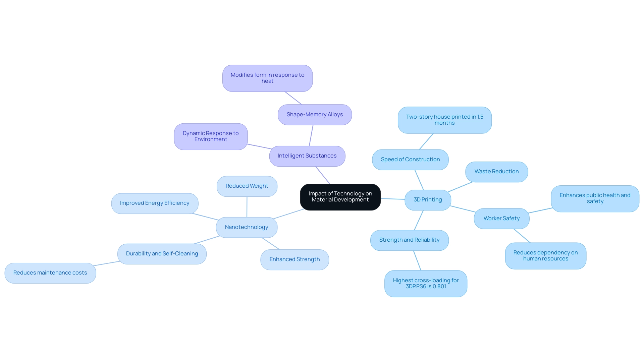Screen dimensions: 644x363
Task: Select the Durability and Self-Cleaning node
Action: click(161, 253)
